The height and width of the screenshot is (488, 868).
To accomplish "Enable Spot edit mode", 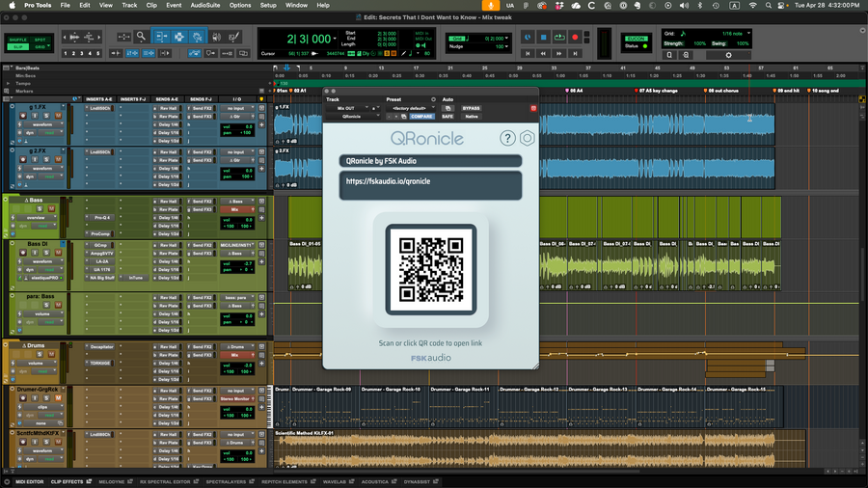I will (40, 40).
